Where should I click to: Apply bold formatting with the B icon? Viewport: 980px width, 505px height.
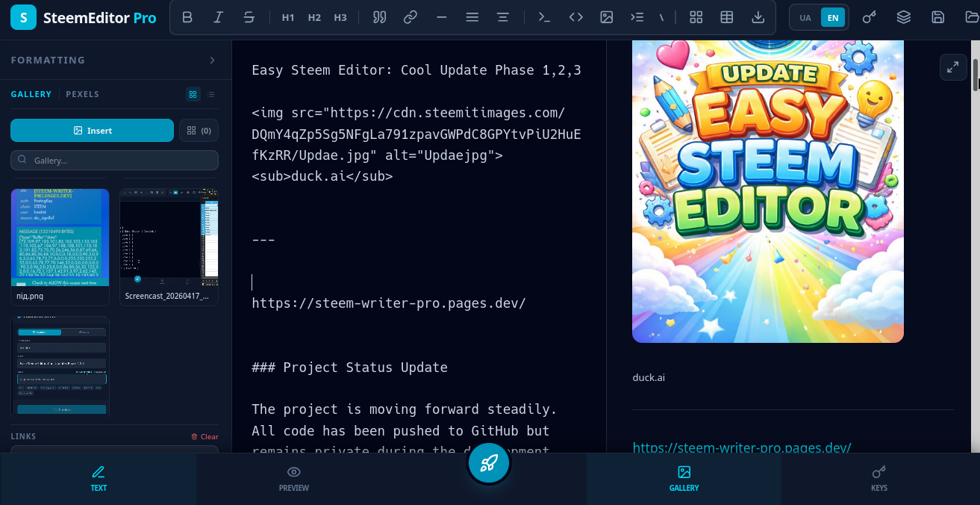coord(187,17)
